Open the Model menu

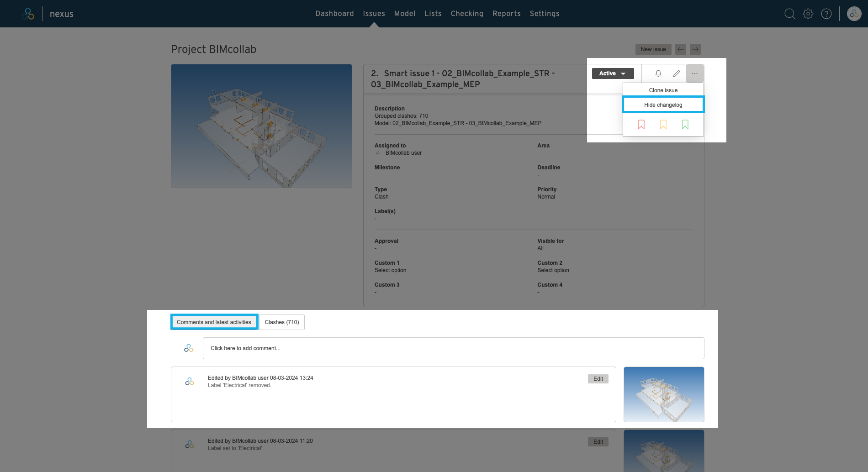[x=405, y=14]
